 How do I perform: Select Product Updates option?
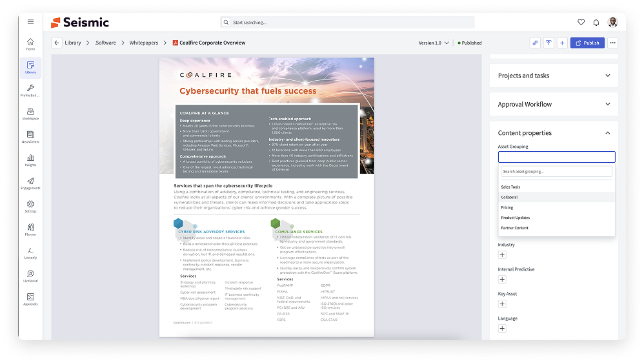pos(556,218)
